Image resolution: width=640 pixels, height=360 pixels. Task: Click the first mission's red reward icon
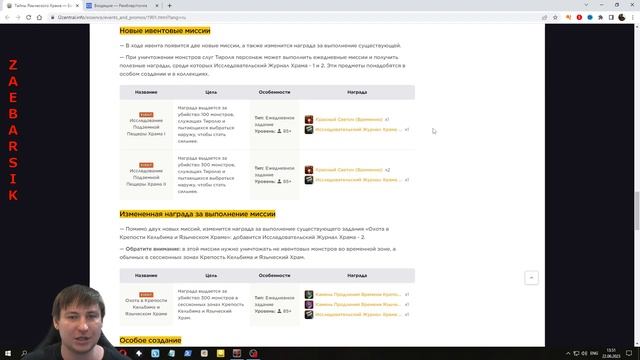[309, 120]
